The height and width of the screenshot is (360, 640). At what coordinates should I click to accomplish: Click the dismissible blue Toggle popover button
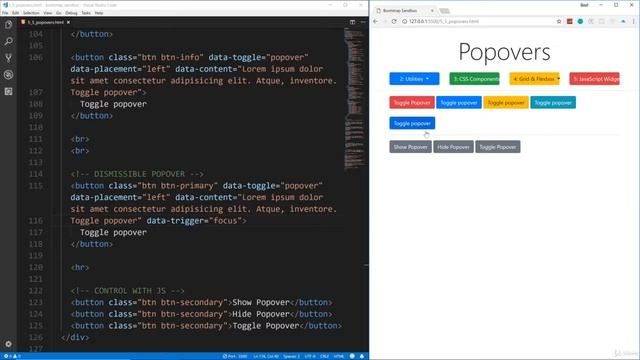(412, 123)
